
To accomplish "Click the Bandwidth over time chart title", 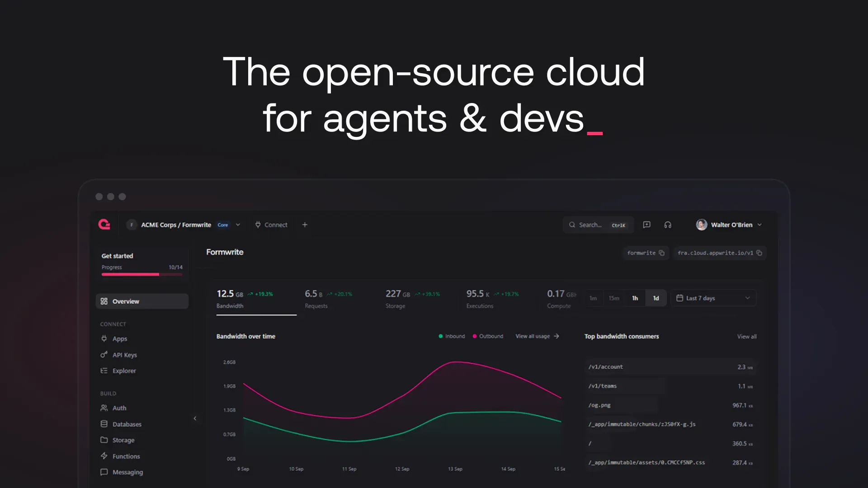I will [x=245, y=336].
